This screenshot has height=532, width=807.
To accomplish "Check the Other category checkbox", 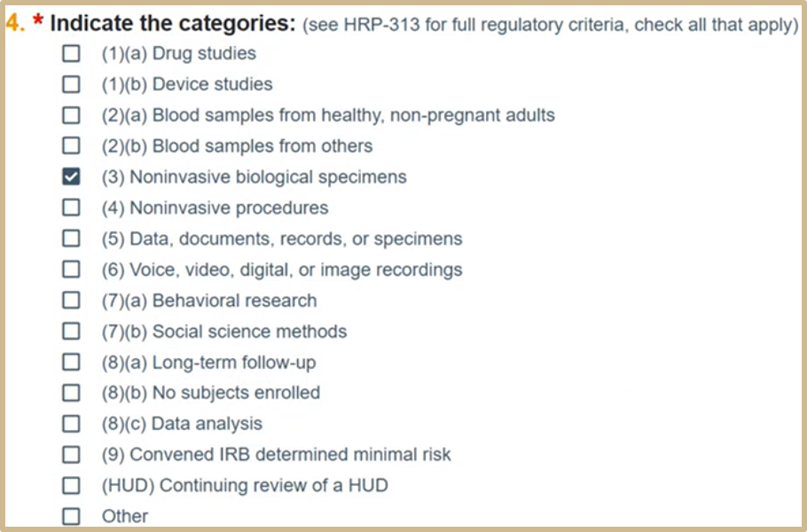I will (x=71, y=516).
